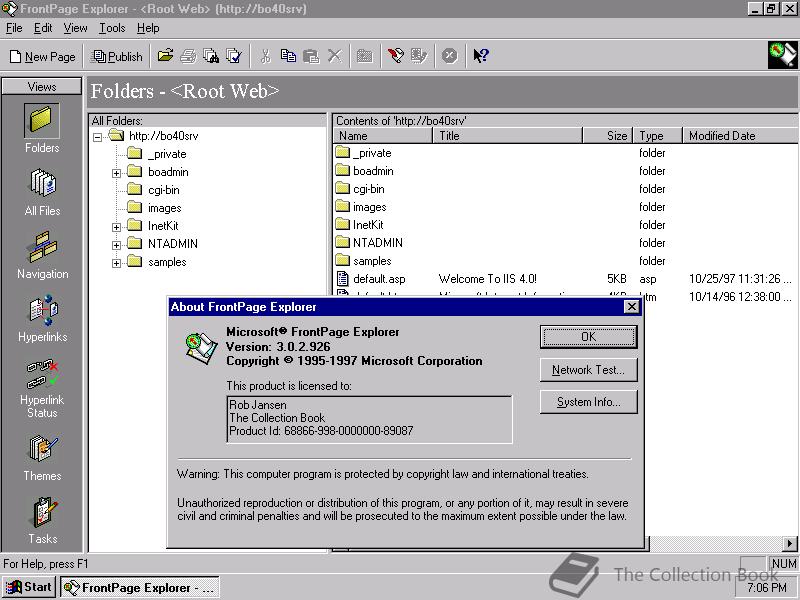Click the Print icon in toolbar
Image resolution: width=800 pixels, height=600 pixels.
(x=188, y=56)
